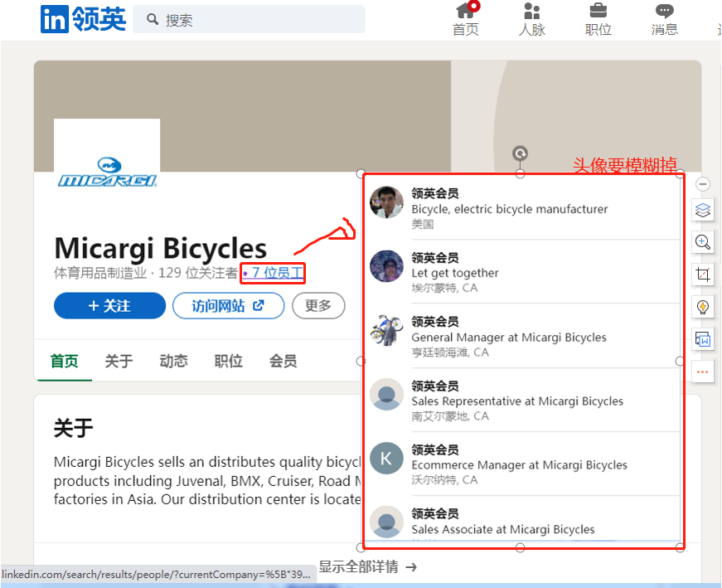Click the location text 美国
Viewport: 722px width, 588px height.
[423, 225]
